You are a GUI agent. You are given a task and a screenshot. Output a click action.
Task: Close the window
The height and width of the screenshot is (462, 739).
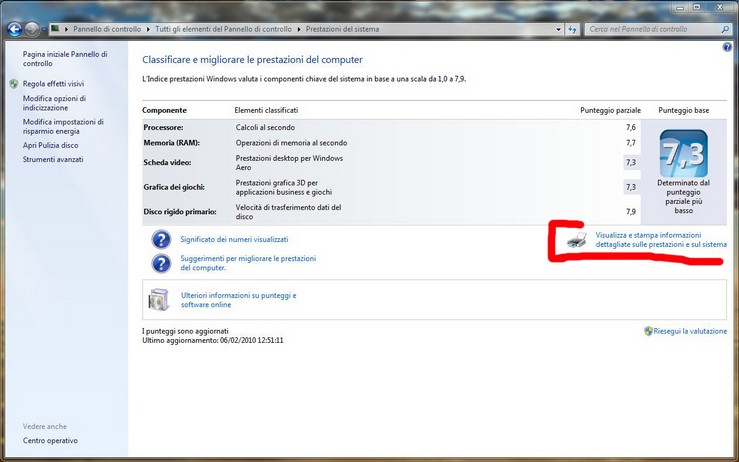(x=720, y=8)
